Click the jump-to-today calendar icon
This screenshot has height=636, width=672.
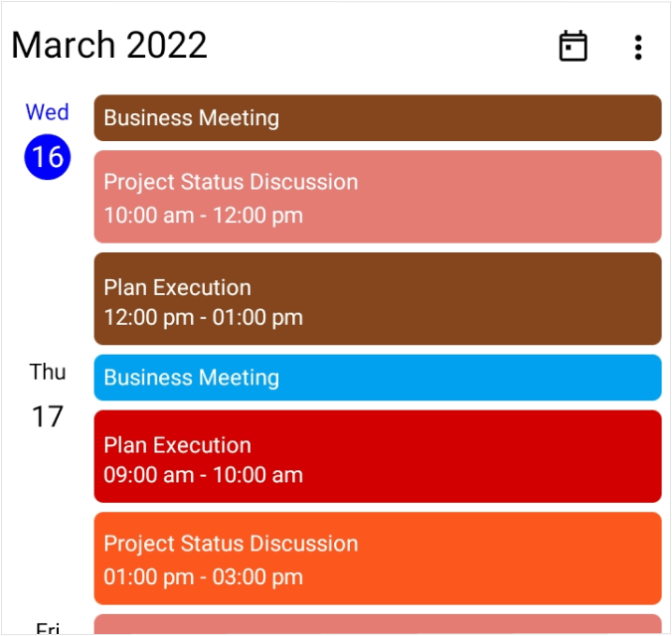pyautogui.click(x=573, y=47)
